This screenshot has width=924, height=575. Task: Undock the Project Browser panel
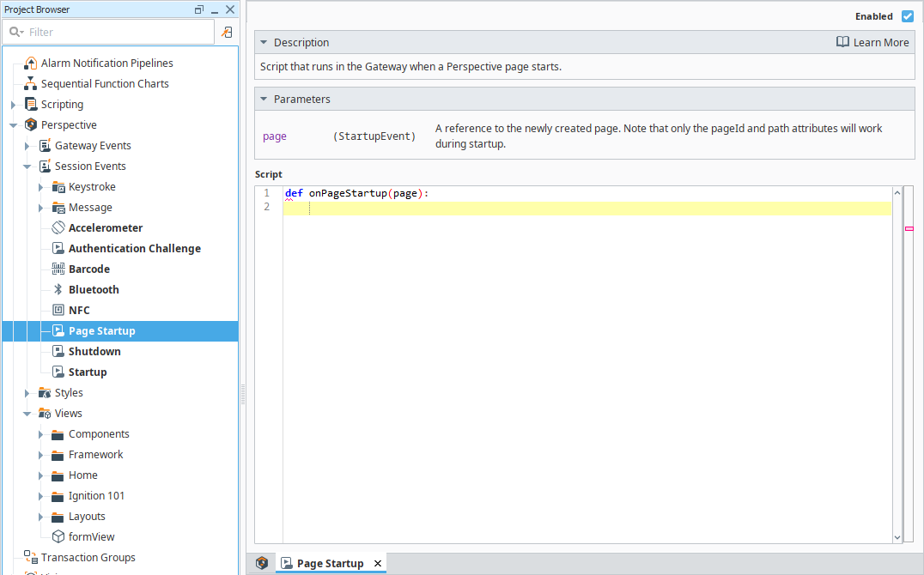199,9
